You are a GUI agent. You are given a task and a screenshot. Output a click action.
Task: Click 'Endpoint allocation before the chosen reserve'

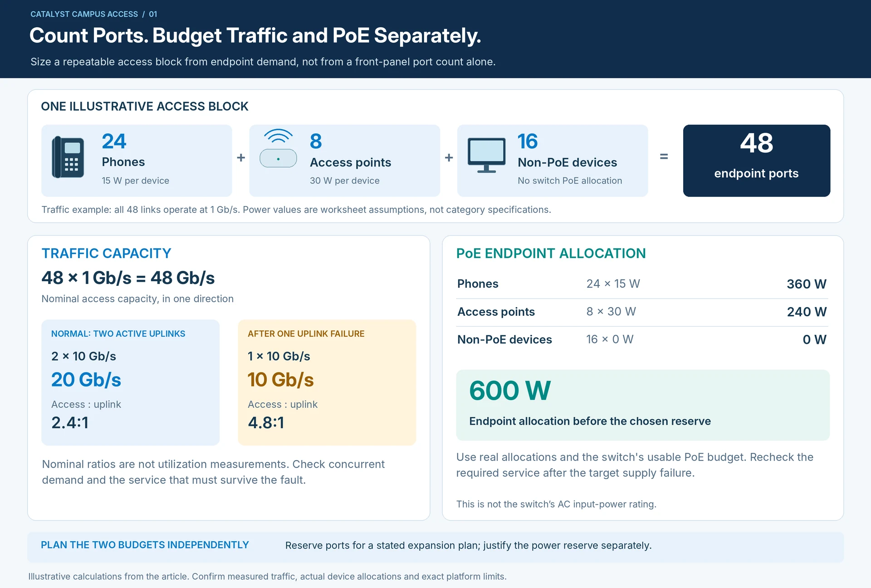pos(590,421)
